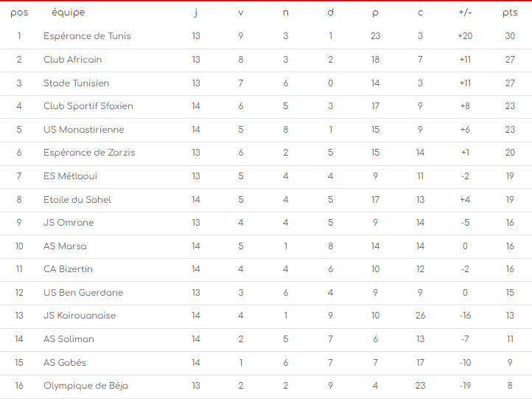
Task: Click the ES Métlaoui team name
Action: tap(70, 176)
